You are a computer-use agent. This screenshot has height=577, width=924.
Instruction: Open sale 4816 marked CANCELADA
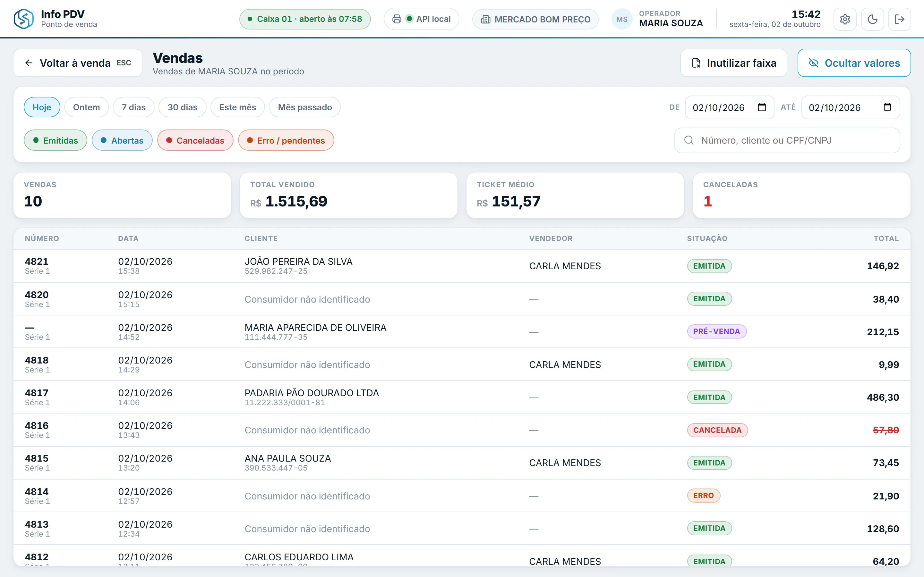click(x=462, y=430)
